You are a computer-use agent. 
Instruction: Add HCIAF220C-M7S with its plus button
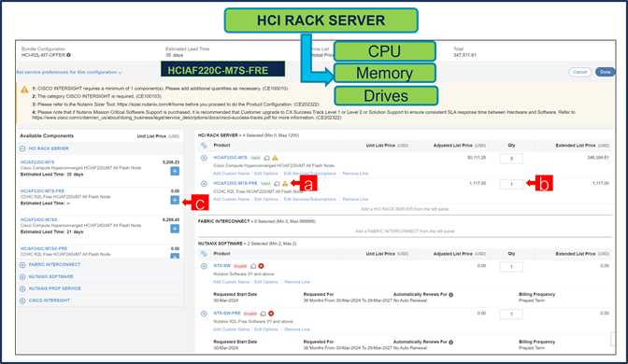pos(175,171)
